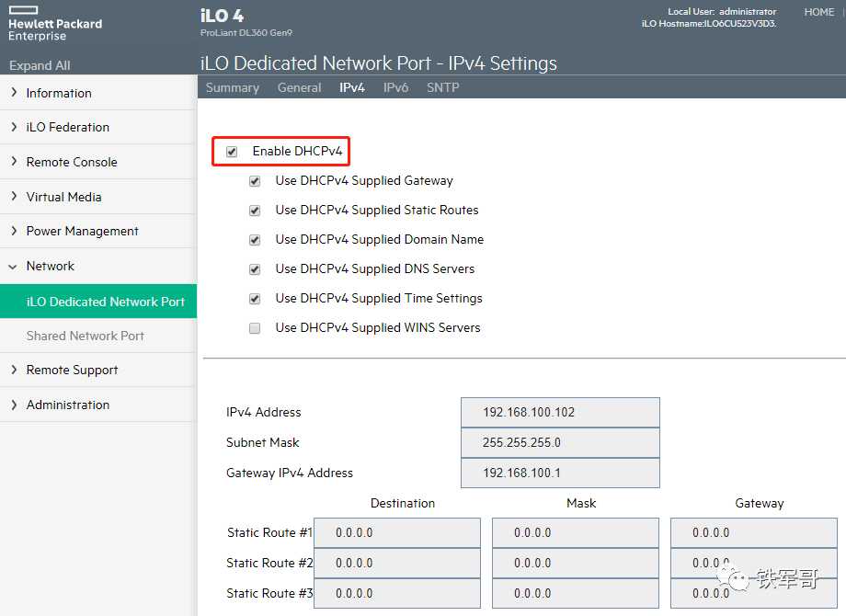Click the IPv4 Address input field
This screenshot has width=846, height=616.
559,413
